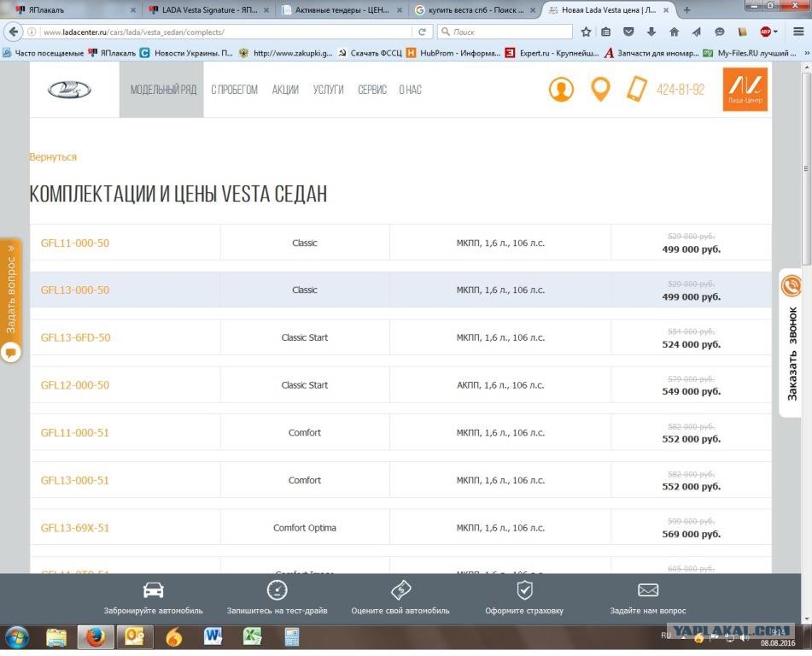This screenshot has height=656, width=812.
Task: Open Новости Украины bookmark
Action: (187, 53)
